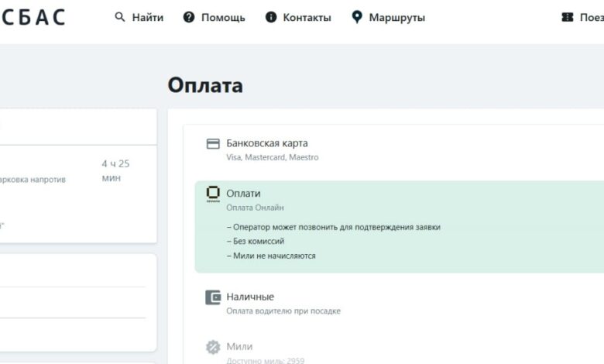Image resolution: width=604 pixels, height=364 pixels.
Task: Select Банковская карта payment method
Action: (267, 143)
